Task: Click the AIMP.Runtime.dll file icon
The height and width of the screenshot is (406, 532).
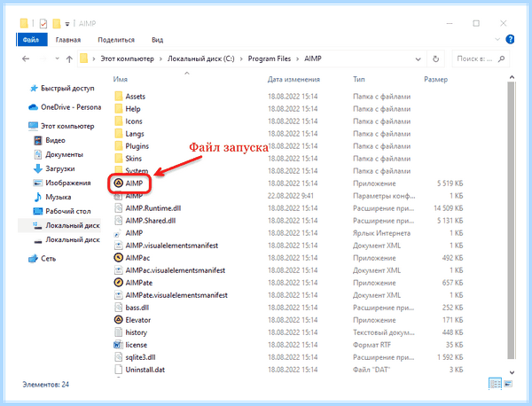Action: point(118,208)
